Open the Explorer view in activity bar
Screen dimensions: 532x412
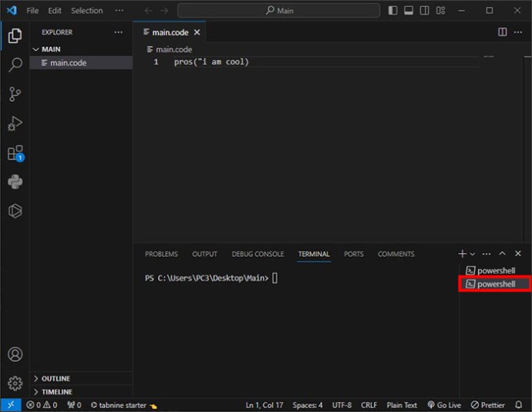[15, 35]
